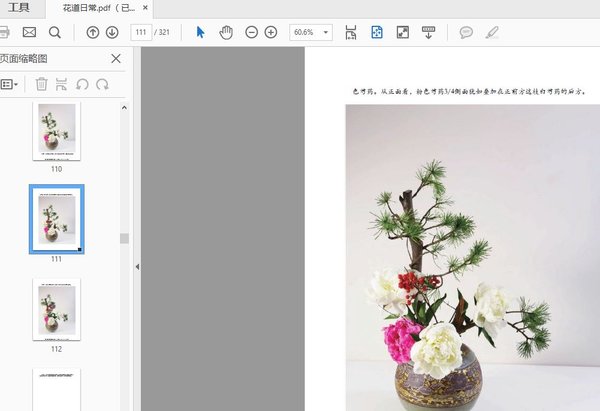Close the 花道日常.pdf tab

tap(145, 8)
